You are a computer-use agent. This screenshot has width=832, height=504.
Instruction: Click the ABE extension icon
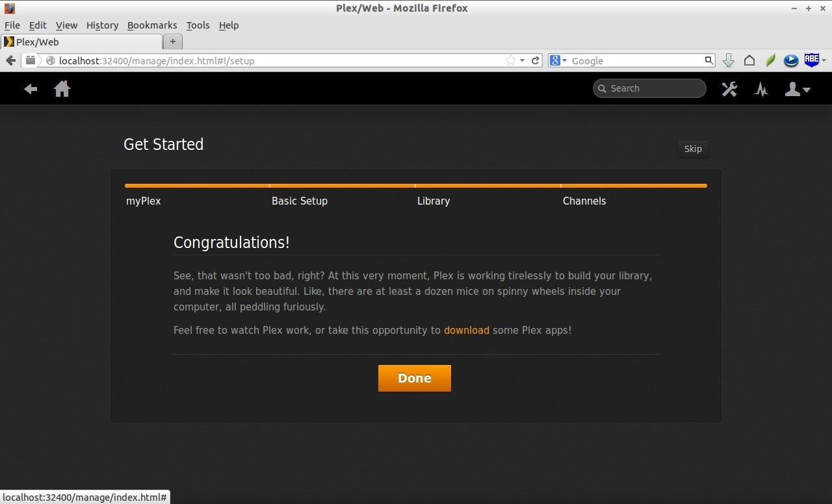pyautogui.click(x=811, y=60)
